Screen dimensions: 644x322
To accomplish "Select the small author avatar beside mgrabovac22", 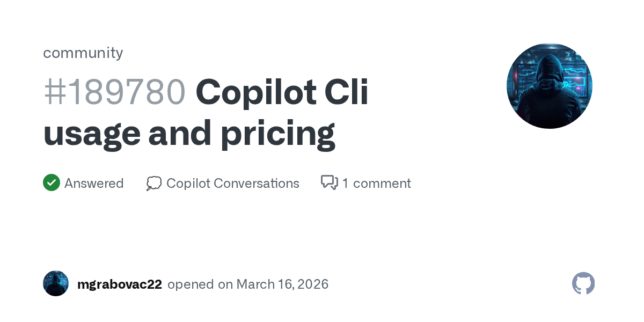I will [x=56, y=283].
